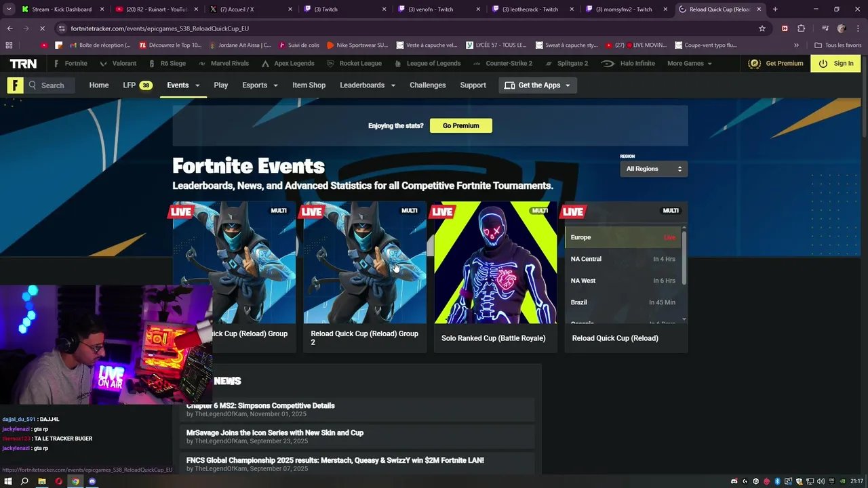Click the taskbar clock showing 21:17

click(x=856, y=481)
